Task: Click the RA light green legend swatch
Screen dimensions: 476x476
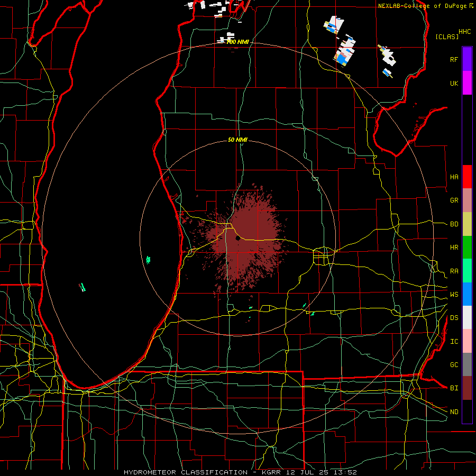Action: coord(467,271)
